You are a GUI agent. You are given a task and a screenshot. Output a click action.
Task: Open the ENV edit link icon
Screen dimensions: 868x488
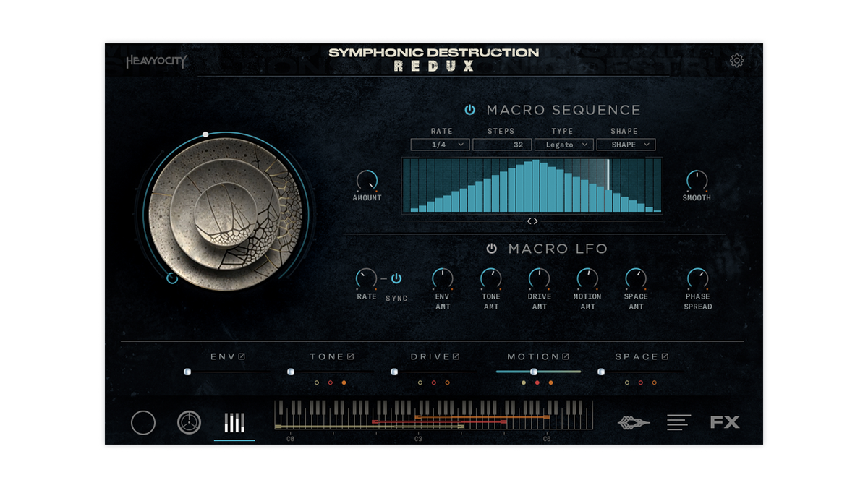(x=242, y=356)
